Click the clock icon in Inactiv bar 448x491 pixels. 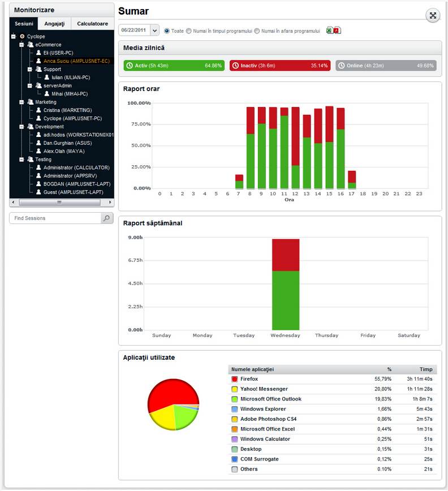point(236,66)
